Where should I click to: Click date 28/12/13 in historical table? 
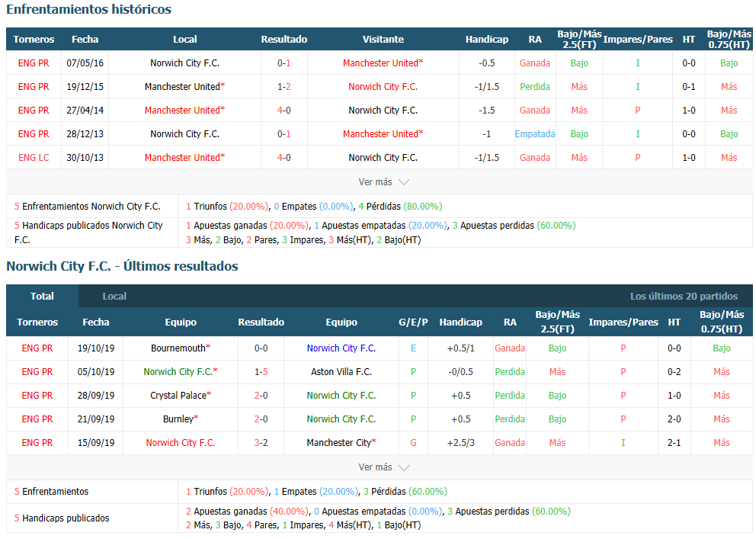click(x=85, y=134)
